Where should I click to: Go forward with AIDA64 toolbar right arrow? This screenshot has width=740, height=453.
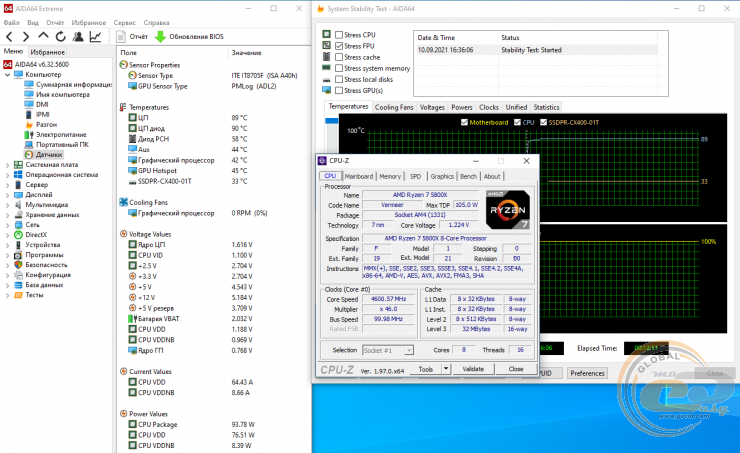click(x=26, y=36)
